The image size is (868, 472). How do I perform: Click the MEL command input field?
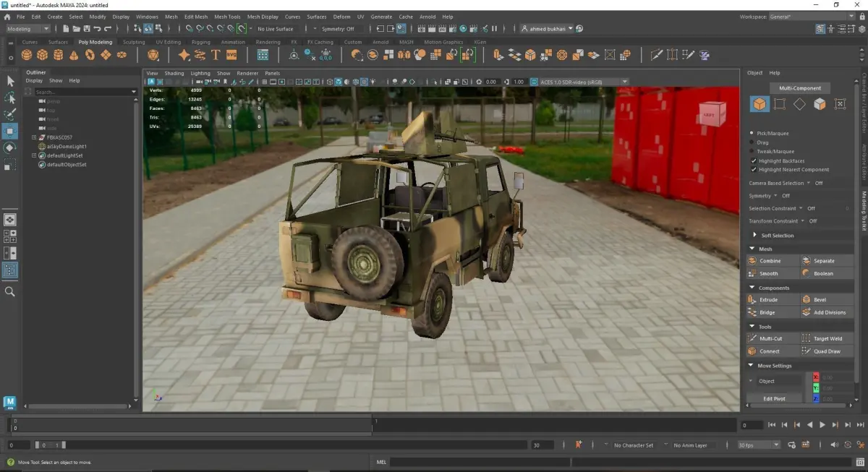click(x=477, y=462)
